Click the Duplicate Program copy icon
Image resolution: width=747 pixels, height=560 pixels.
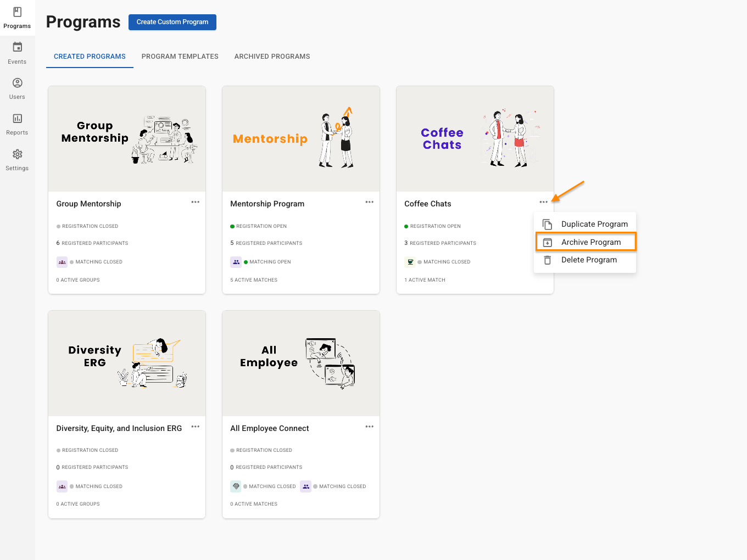coord(548,224)
